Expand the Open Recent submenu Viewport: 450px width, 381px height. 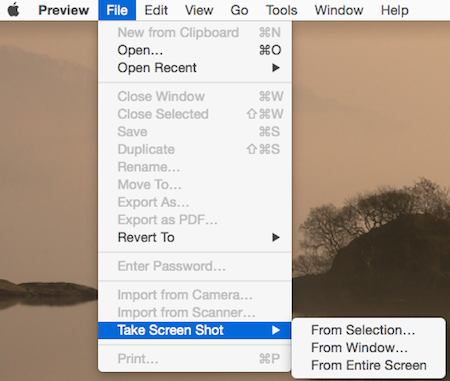point(195,68)
